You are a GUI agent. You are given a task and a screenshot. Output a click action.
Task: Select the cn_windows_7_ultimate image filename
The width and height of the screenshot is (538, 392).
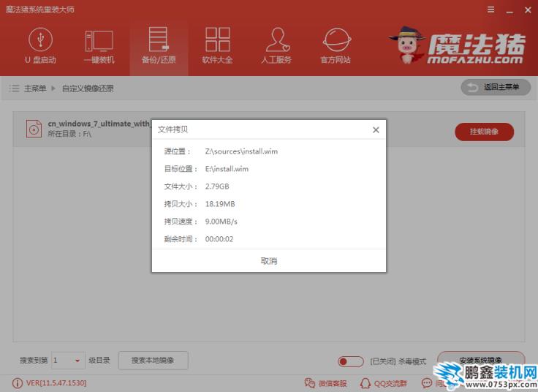tap(99, 124)
